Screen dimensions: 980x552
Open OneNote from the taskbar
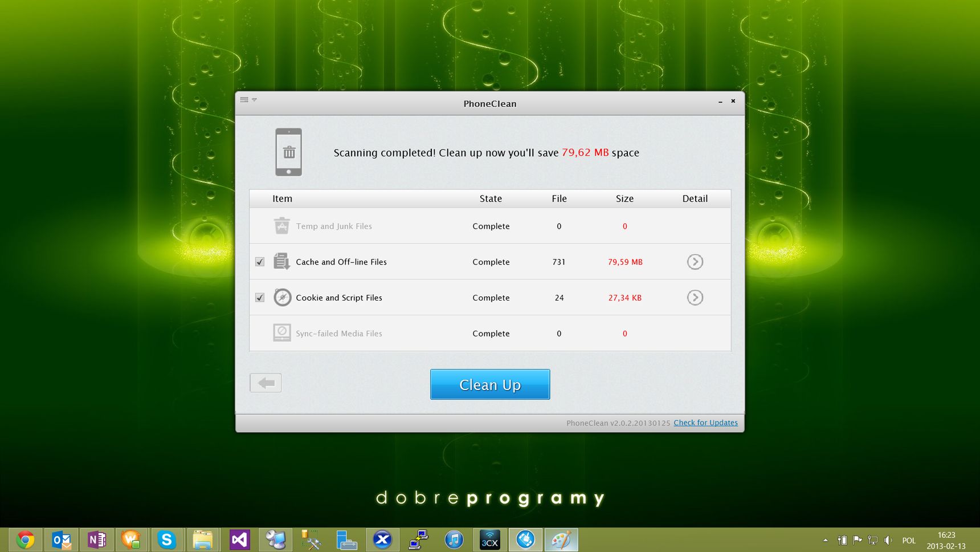(x=96, y=539)
